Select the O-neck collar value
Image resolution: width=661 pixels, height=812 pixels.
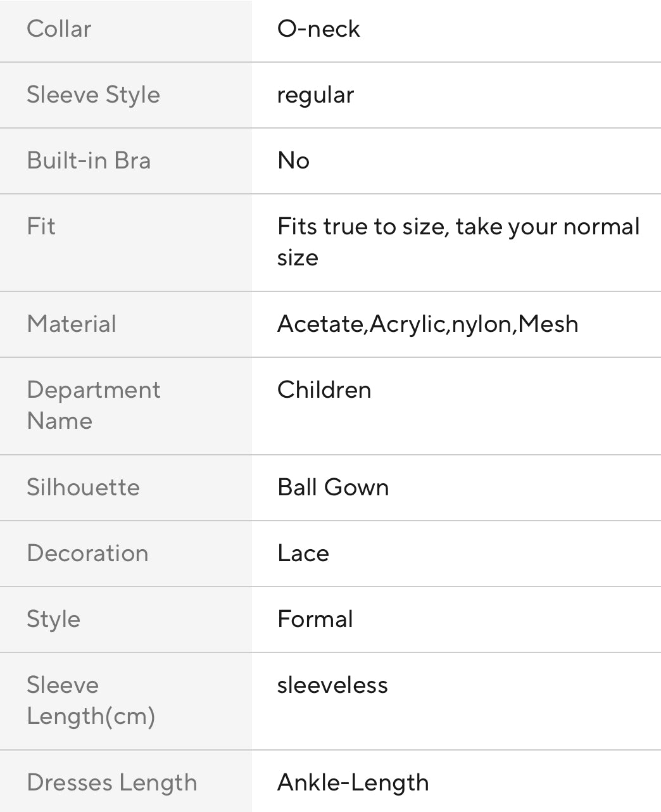(x=318, y=29)
